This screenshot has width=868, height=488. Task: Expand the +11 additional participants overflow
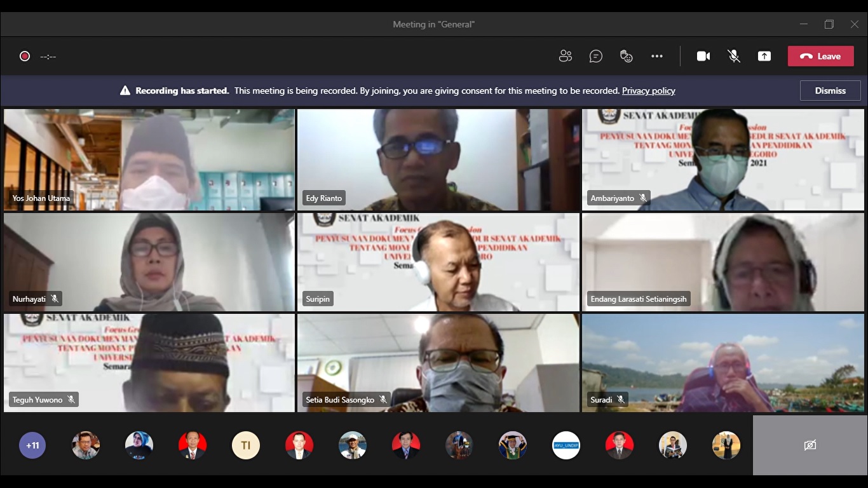32,445
